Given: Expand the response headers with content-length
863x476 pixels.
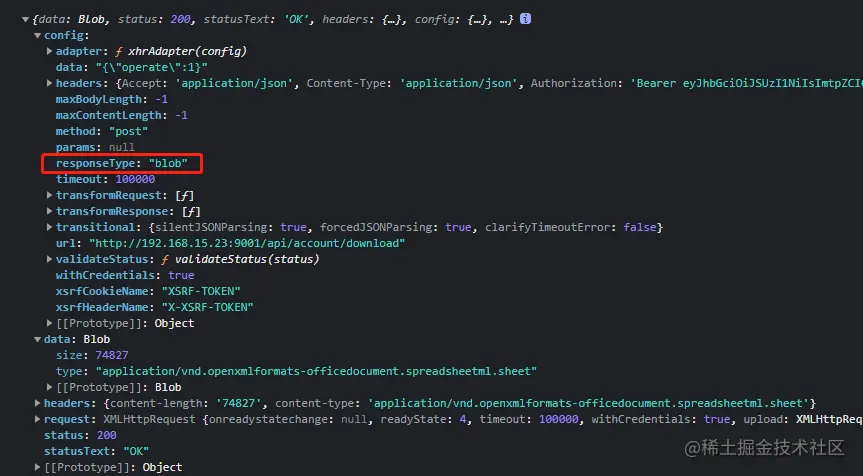Looking at the screenshot, I should coord(37,403).
